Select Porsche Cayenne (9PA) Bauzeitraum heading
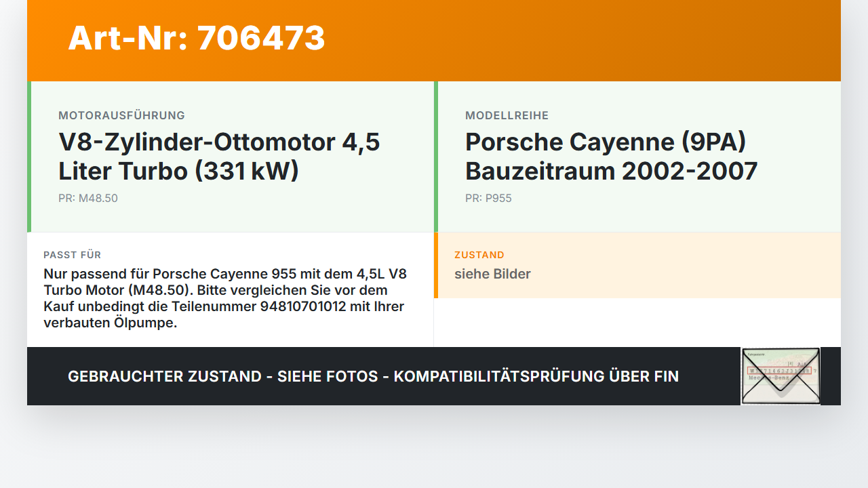 coord(611,157)
